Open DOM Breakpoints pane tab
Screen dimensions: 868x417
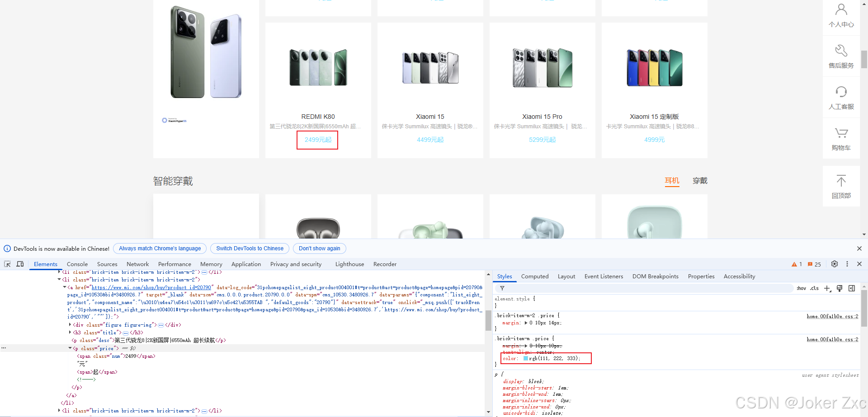(655, 276)
